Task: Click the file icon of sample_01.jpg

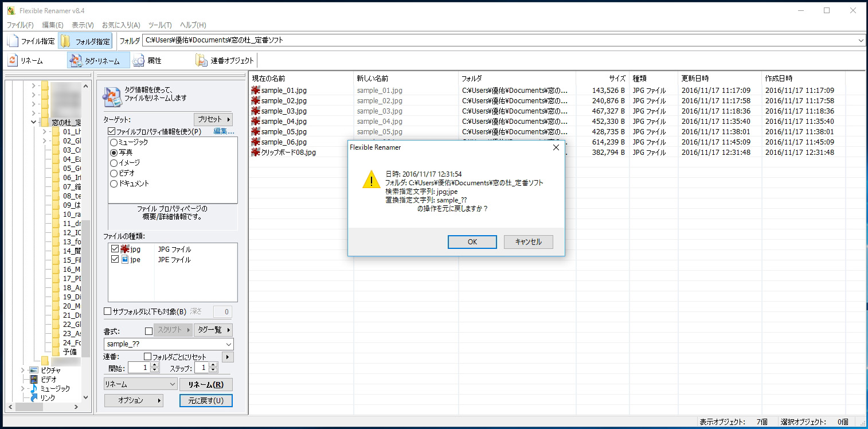Action: pyautogui.click(x=256, y=91)
